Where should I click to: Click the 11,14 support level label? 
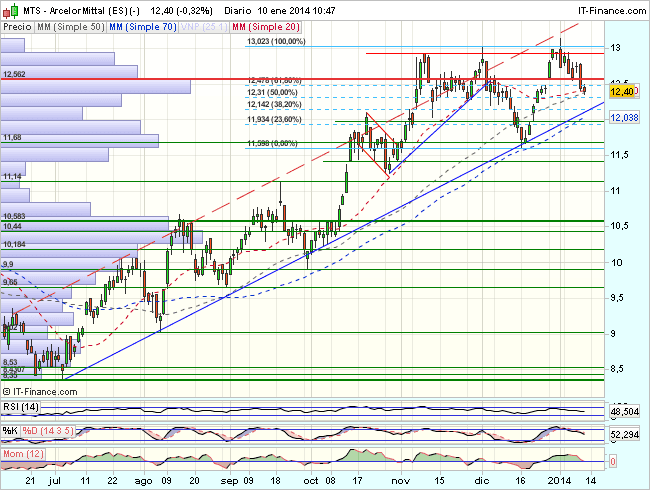click(12, 177)
